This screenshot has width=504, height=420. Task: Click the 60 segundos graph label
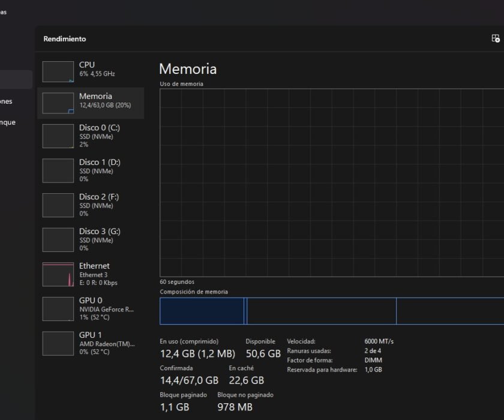click(177, 282)
